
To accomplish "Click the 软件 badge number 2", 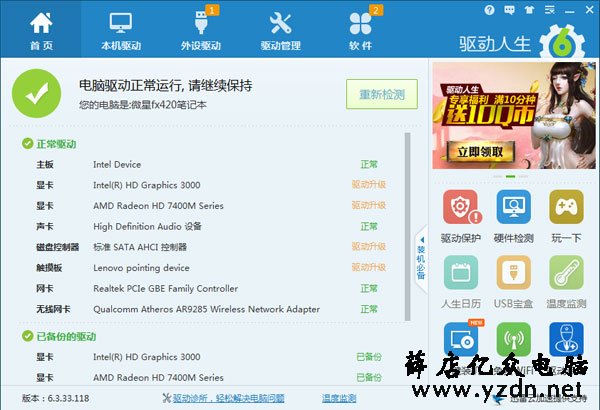I will point(375,10).
